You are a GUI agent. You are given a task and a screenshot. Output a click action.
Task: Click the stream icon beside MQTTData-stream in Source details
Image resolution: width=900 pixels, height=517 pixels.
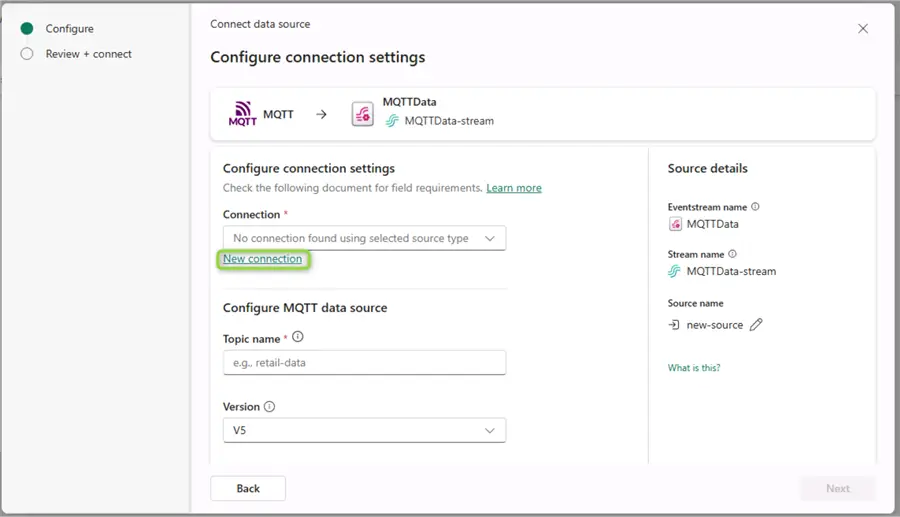point(674,271)
